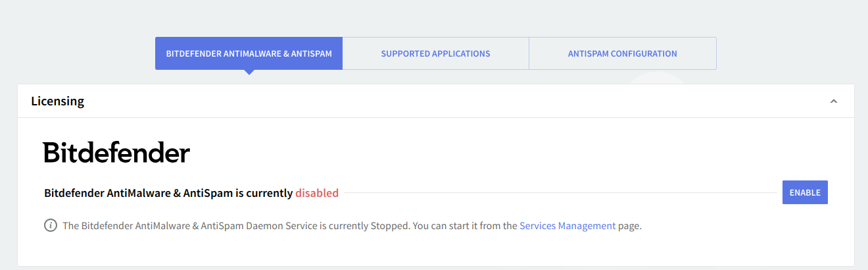Click the gray background above the tabs
Viewport: 868px width, 270px height.
(x=434, y=16)
